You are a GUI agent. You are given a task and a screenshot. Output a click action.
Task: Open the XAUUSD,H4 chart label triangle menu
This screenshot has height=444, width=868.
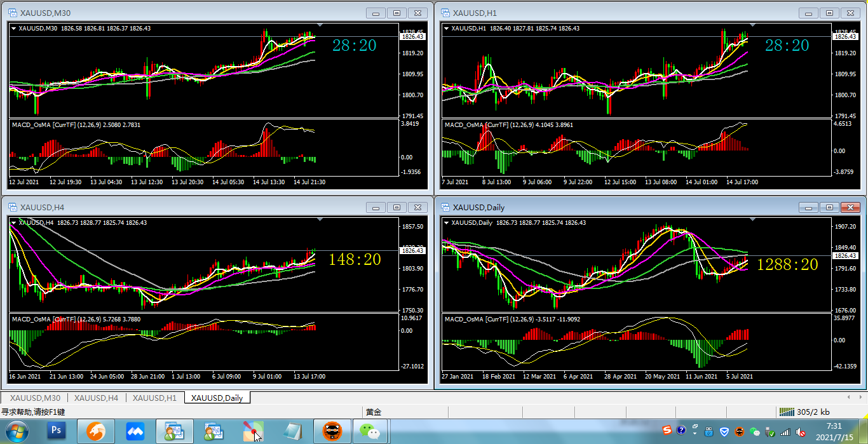pos(14,222)
